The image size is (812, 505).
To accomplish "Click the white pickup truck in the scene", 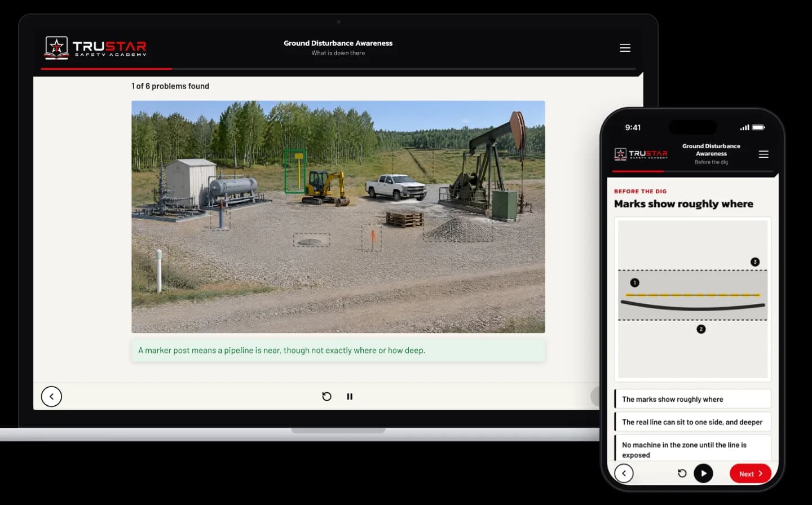I will click(x=396, y=187).
